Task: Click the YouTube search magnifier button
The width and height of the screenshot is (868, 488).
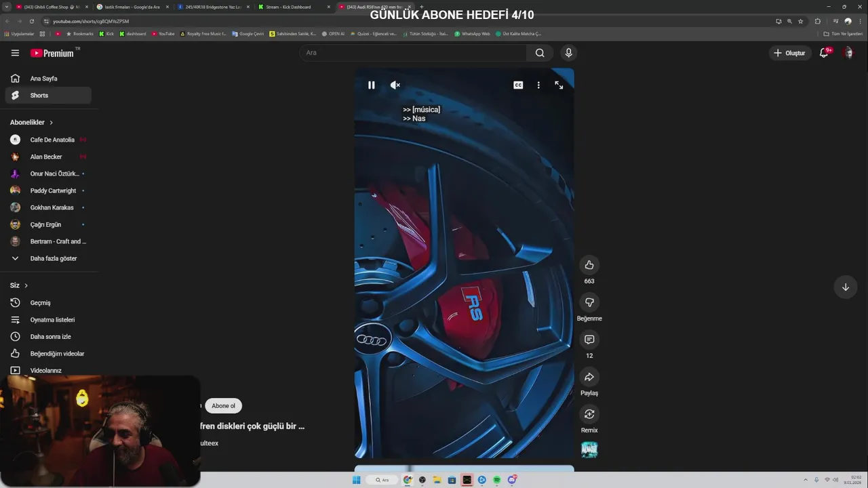Action: click(x=540, y=53)
